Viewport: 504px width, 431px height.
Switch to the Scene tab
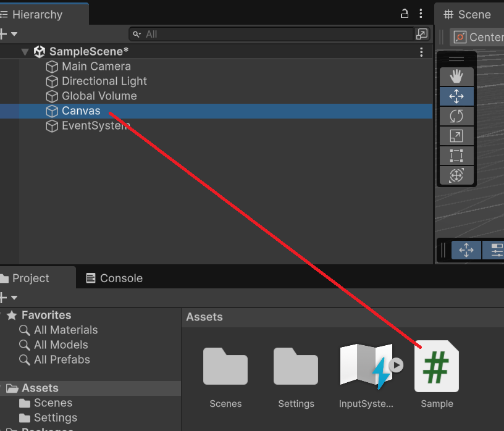[468, 14]
